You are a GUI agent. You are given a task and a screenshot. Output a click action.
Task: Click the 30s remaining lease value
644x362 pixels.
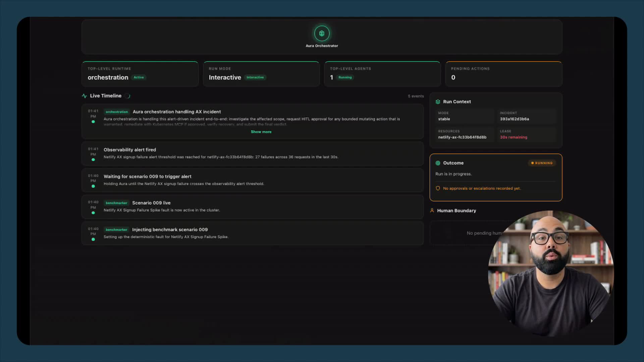click(513, 137)
